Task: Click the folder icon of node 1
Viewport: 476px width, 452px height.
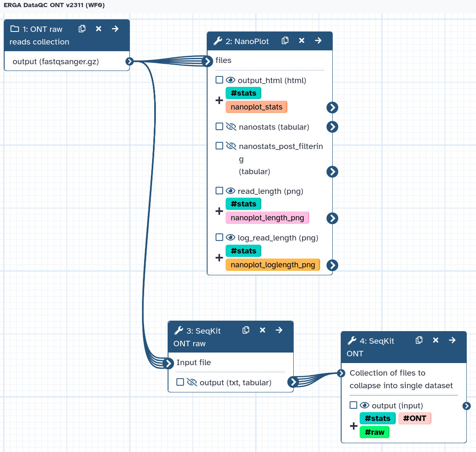Action: (x=15, y=29)
